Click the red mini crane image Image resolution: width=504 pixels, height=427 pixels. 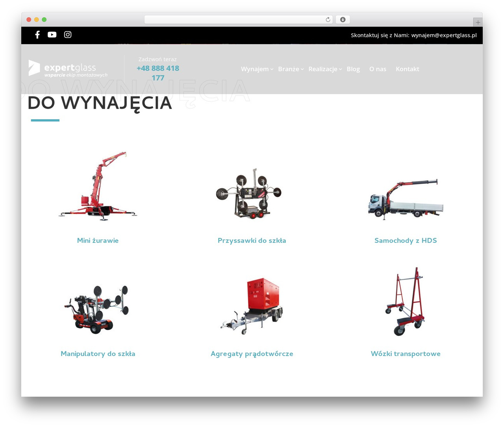coord(98,186)
